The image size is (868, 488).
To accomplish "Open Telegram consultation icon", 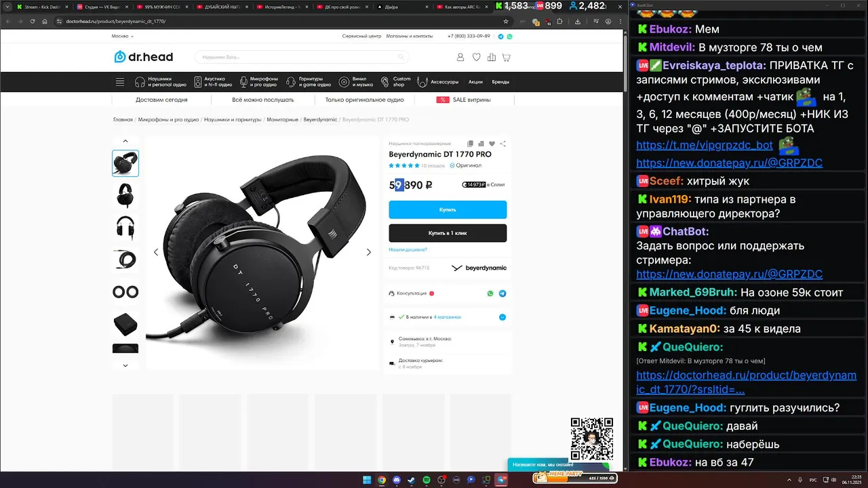I will (502, 293).
